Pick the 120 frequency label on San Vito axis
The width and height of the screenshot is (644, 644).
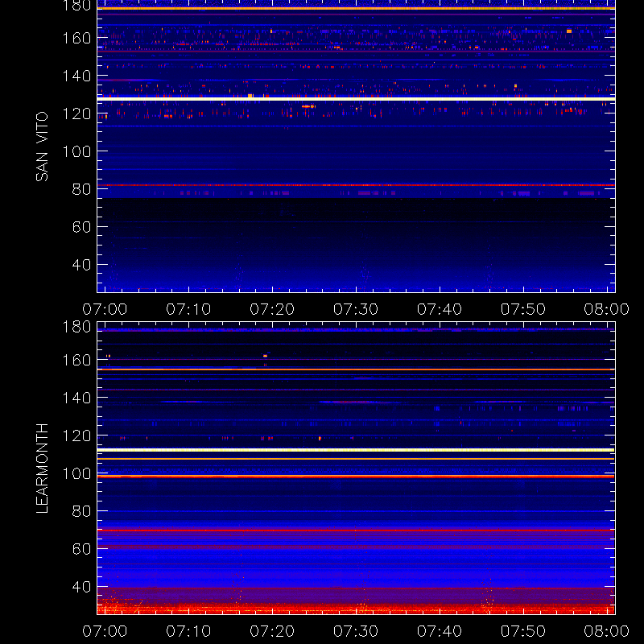pos(76,114)
